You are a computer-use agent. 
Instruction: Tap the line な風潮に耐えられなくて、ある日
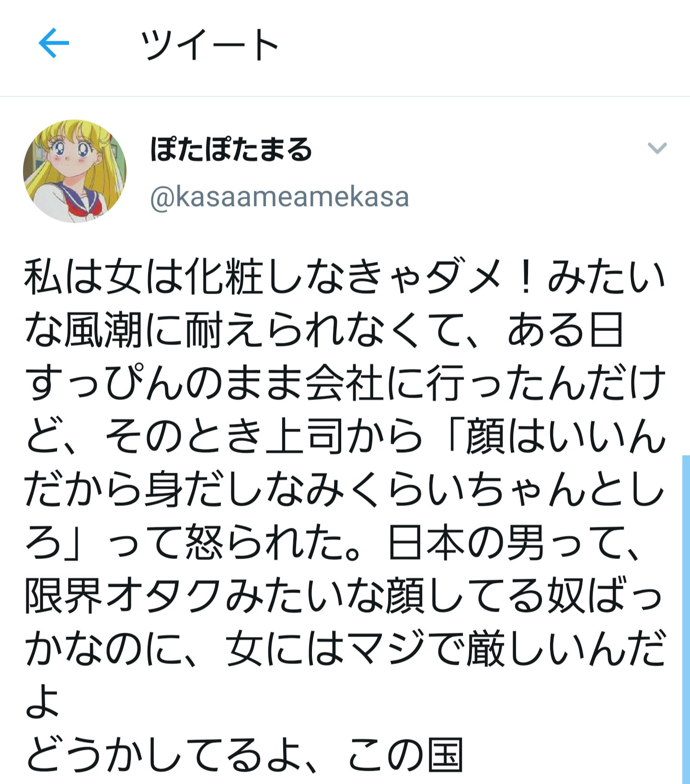pyautogui.click(x=324, y=330)
